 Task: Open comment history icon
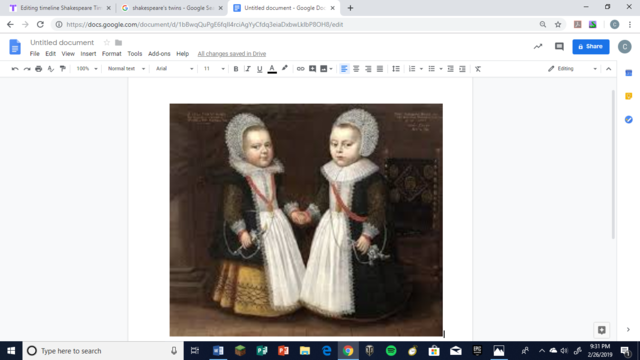(559, 47)
